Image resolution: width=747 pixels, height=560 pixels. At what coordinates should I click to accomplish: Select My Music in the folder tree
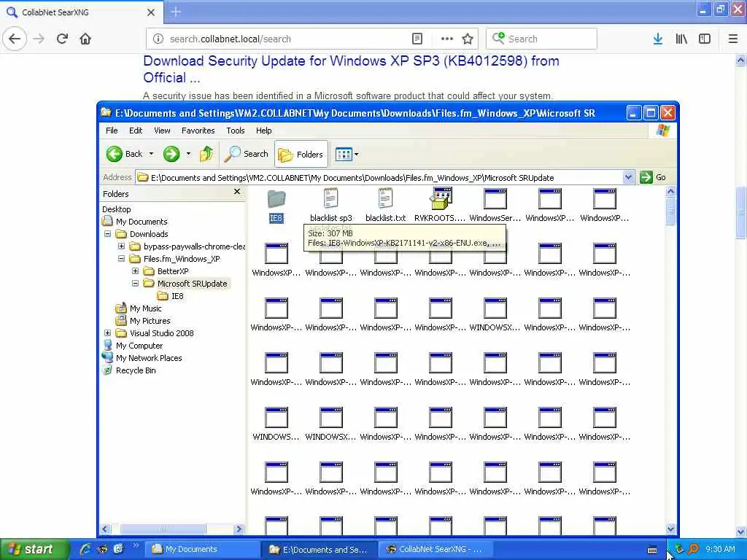(x=145, y=308)
